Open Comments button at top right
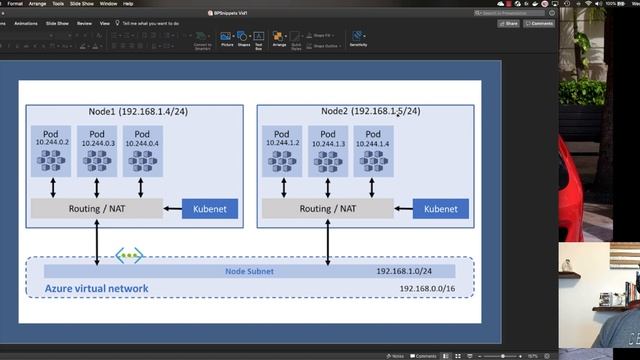 tap(539, 24)
